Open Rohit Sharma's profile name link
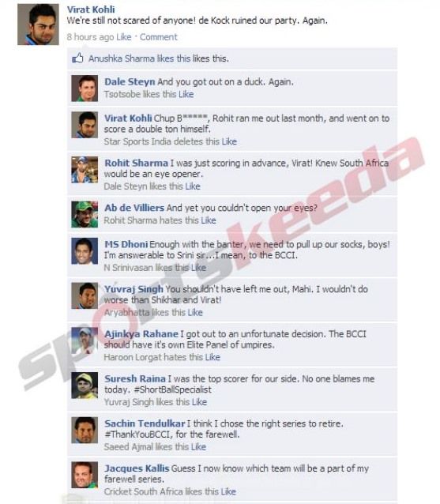Screen dimensions: 440x504 137,163
